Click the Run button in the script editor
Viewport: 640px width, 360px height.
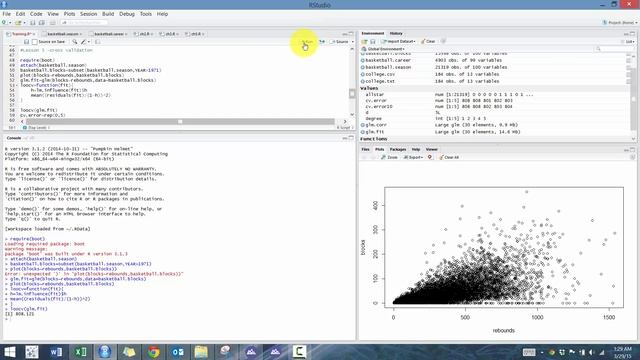[x=307, y=42]
